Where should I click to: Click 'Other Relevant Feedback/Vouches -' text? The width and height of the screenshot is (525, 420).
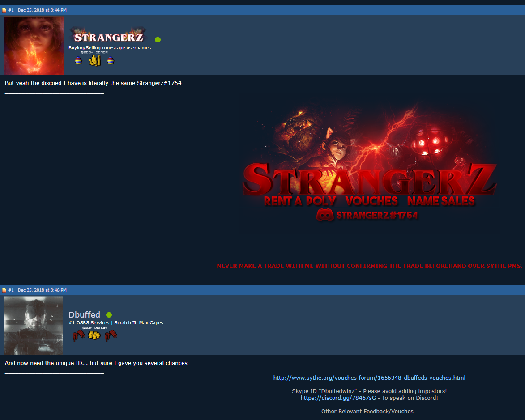[x=369, y=412]
